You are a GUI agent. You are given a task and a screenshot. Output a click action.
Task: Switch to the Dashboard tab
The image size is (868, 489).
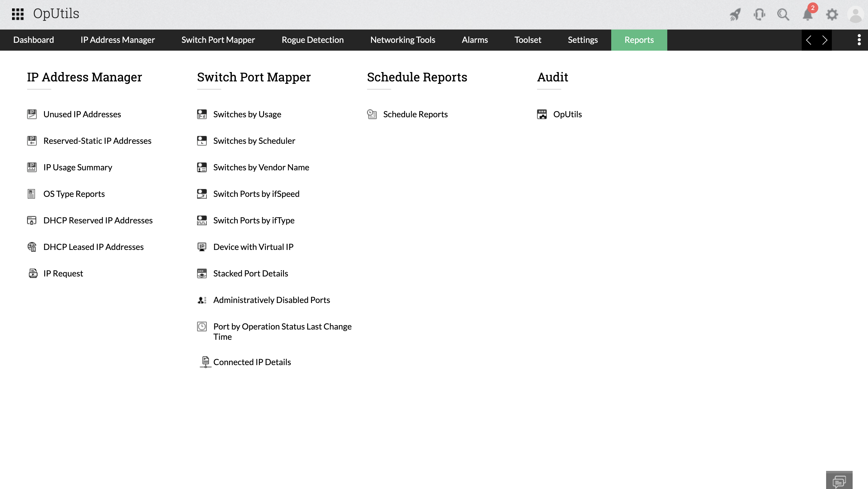[33, 40]
